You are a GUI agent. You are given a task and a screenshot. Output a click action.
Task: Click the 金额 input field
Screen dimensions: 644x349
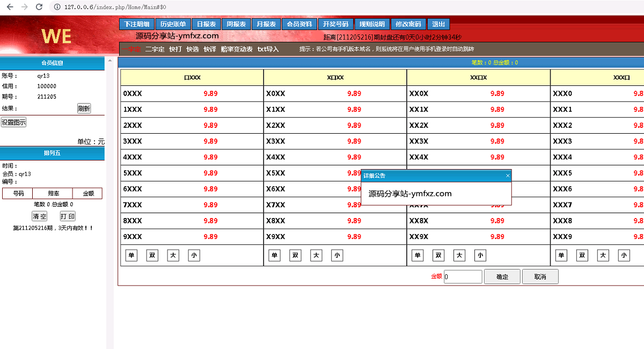click(x=463, y=277)
